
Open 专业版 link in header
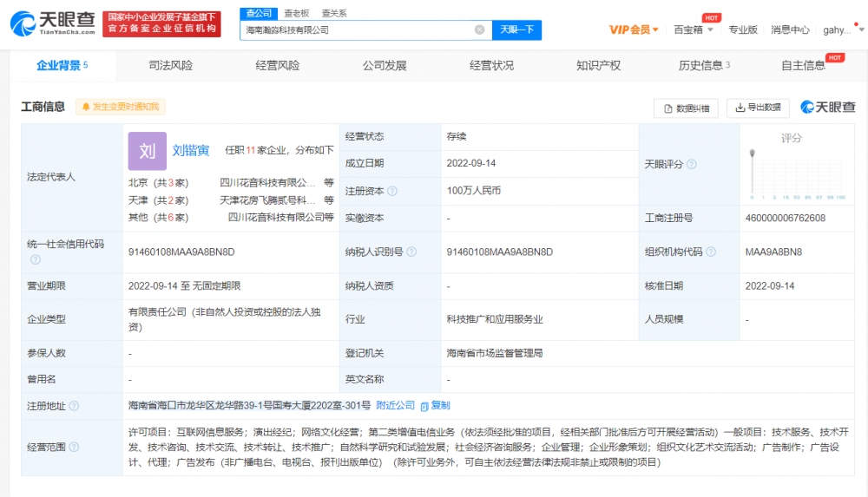coord(742,29)
